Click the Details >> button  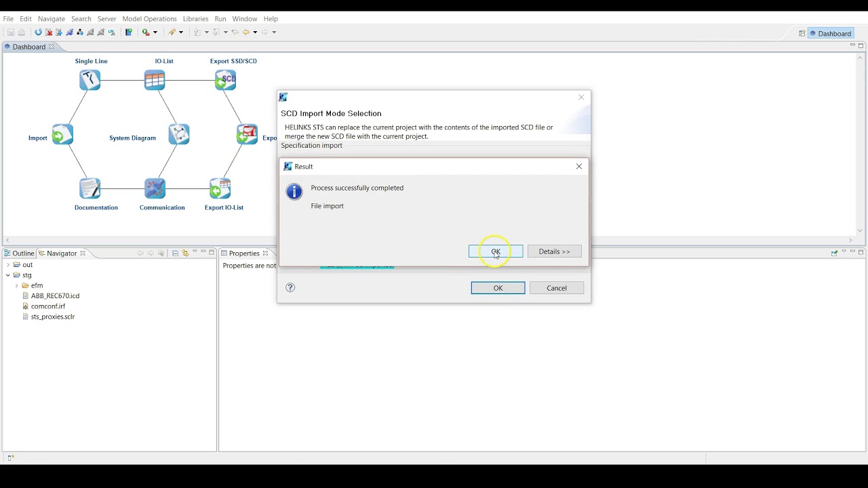(554, 251)
